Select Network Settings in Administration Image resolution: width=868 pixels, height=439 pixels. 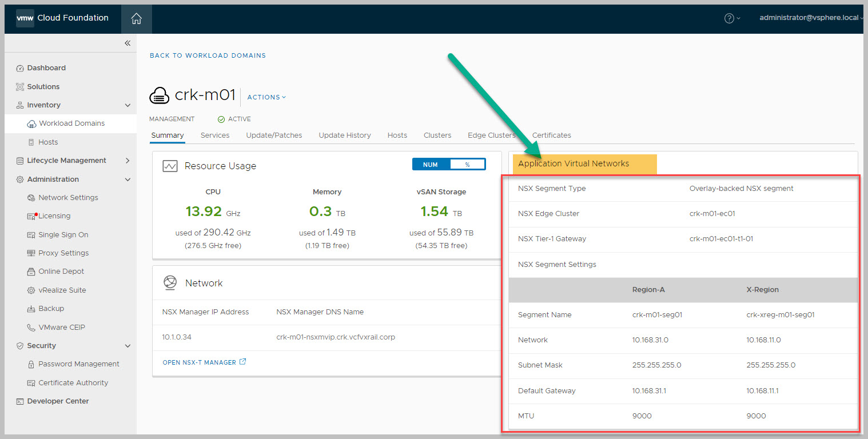pyautogui.click(x=68, y=198)
